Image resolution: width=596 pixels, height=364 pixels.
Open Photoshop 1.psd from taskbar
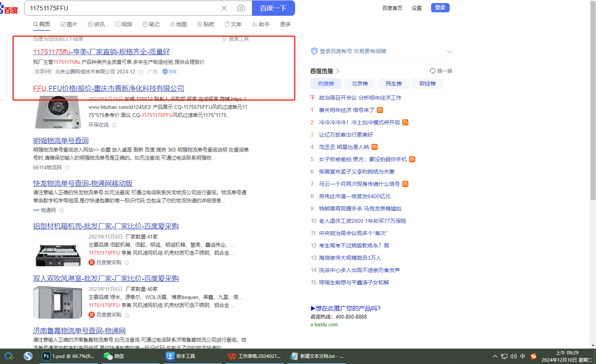point(69,356)
